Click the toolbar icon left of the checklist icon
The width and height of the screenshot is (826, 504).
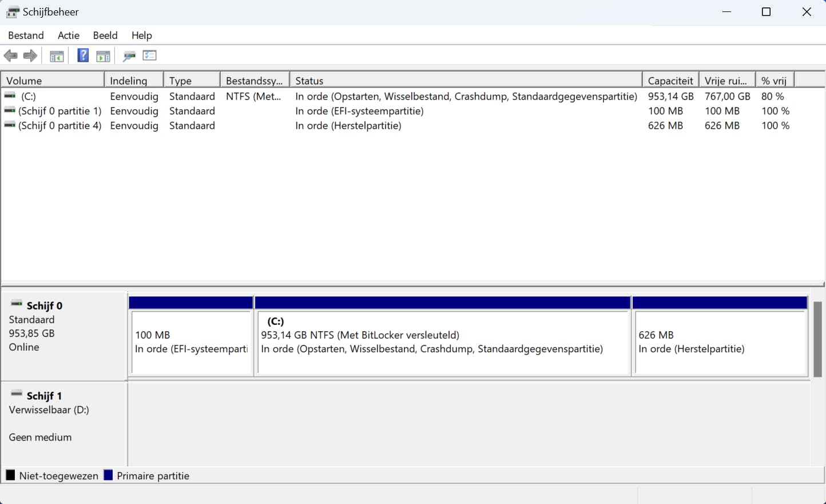pyautogui.click(x=129, y=55)
